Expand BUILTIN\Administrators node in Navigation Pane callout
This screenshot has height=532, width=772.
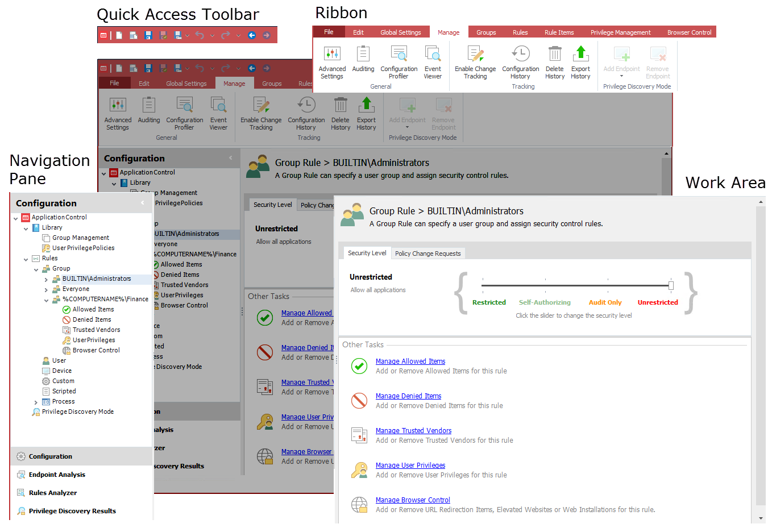pos(46,279)
